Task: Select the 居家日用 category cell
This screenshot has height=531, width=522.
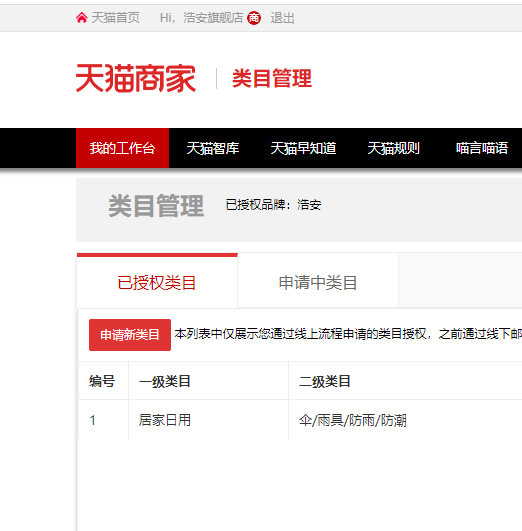Action: [x=208, y=420]
